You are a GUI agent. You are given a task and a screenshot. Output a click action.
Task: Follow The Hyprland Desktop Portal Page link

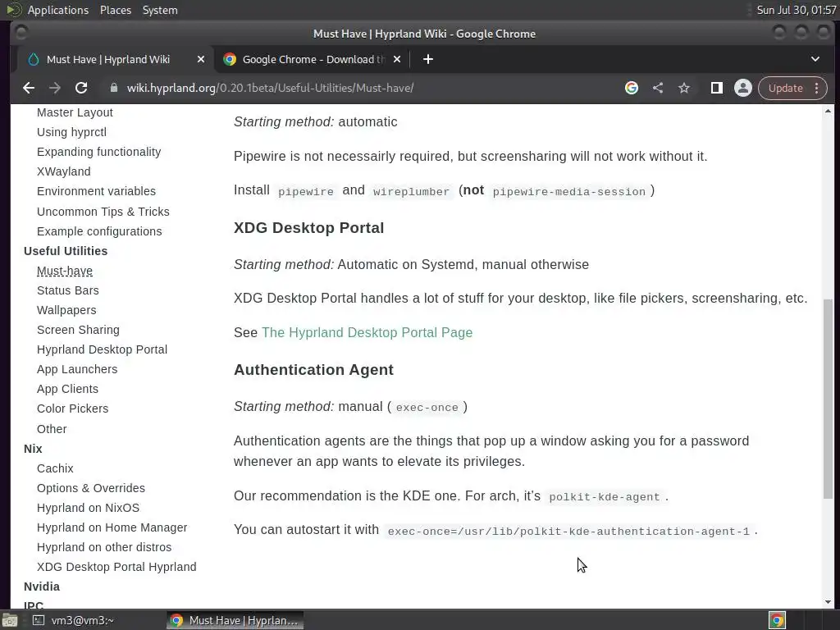[367, 333]
